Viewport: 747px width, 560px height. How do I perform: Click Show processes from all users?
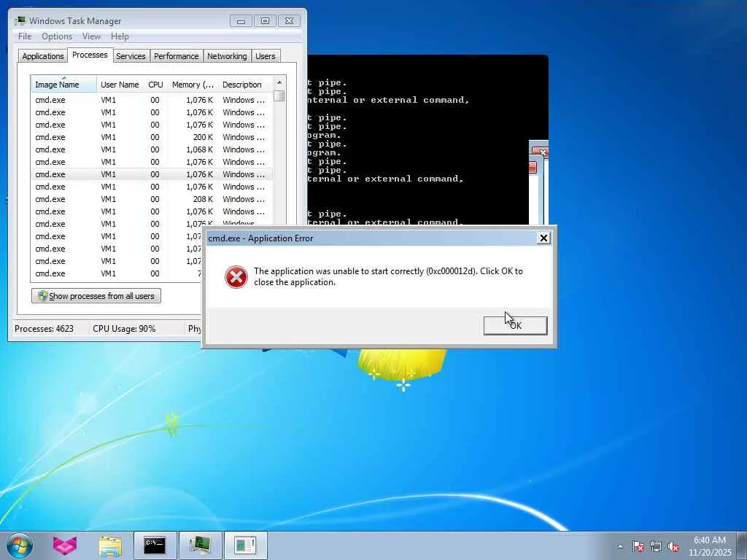point(96,296)
